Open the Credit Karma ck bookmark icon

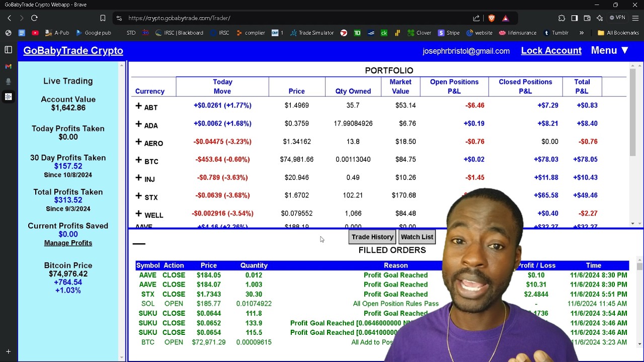[x=384, y=33]
